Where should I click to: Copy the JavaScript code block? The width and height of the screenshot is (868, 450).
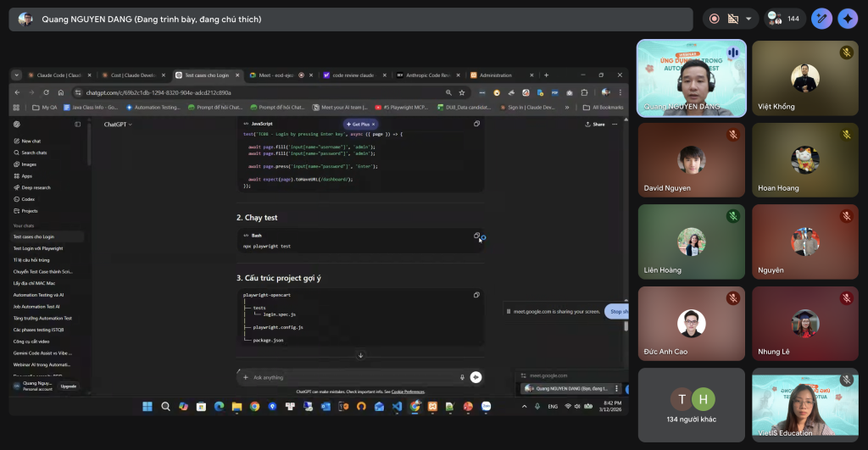coord(476,125)
